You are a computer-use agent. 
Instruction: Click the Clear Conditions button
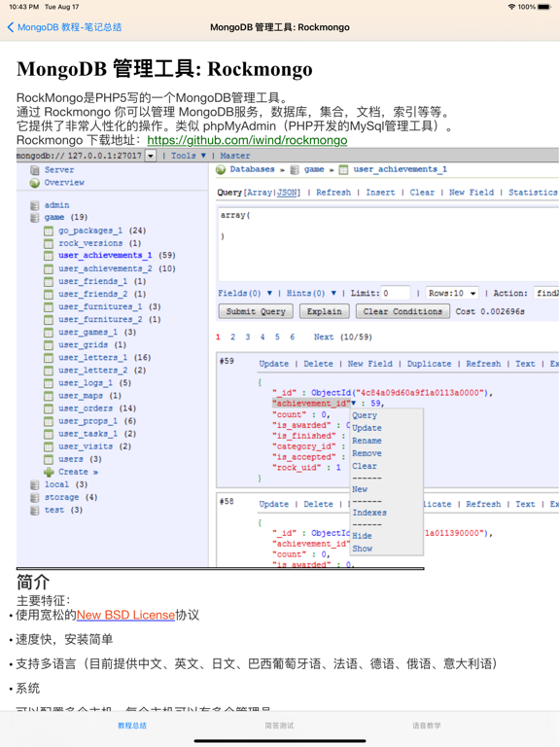click(402, 311)
